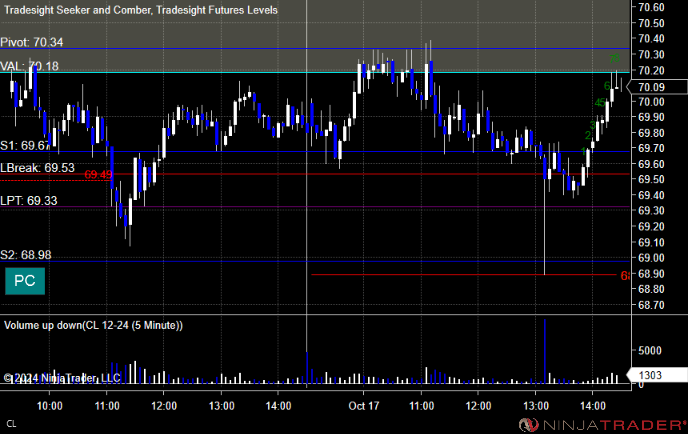Click the 68.90 price axis label
This screenshot has height=434, width=688.
(x=651, y=274)
